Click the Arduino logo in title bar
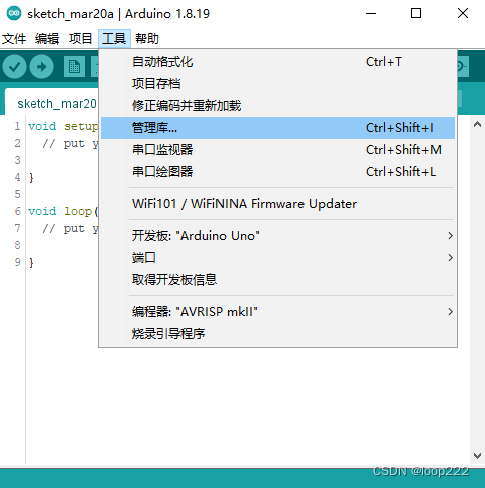485x488 pixels. pos(14,13)
